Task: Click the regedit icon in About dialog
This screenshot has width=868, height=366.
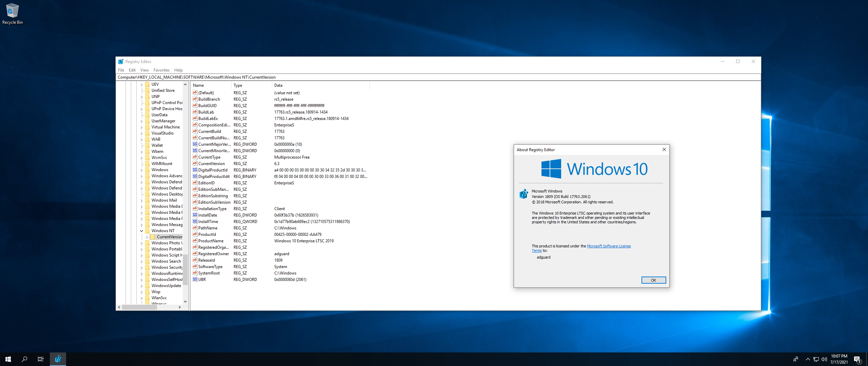Action: coord(524,194)
